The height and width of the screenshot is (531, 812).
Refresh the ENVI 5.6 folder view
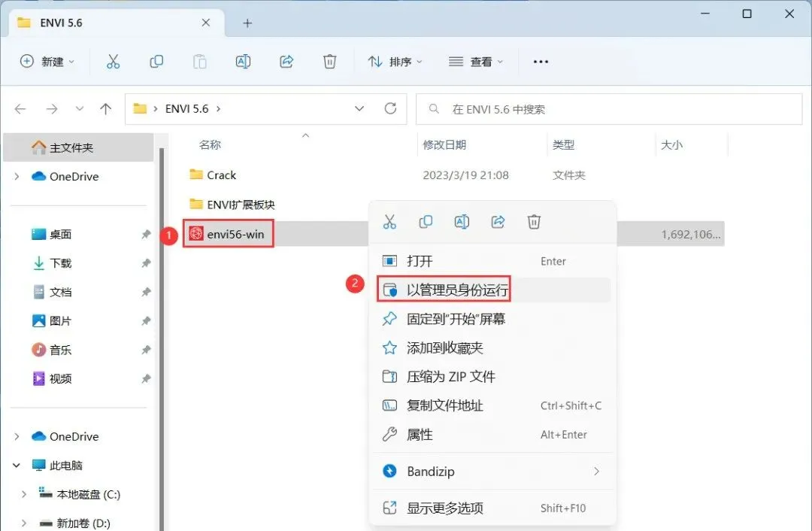coord(390,108)
